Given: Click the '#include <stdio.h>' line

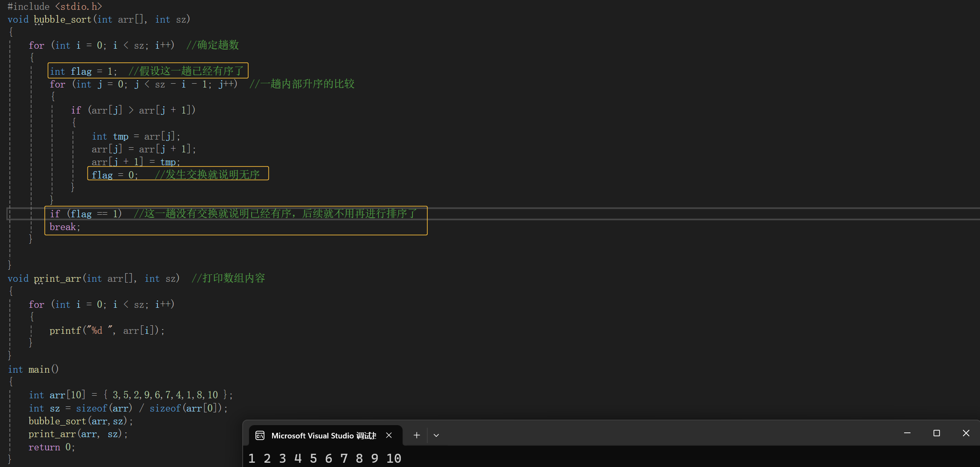Looking at the screenshot, I should (x=55, y=6).
